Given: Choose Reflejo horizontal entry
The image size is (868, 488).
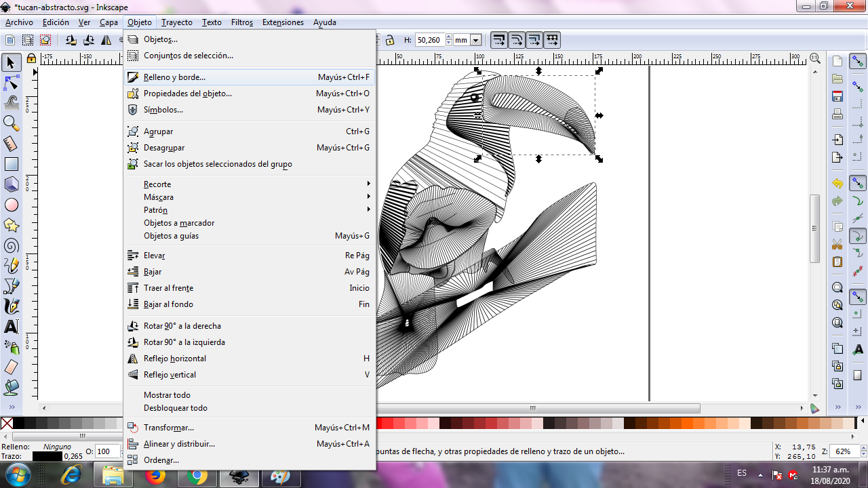Looking at the screenshot, I should coord(250,359).
